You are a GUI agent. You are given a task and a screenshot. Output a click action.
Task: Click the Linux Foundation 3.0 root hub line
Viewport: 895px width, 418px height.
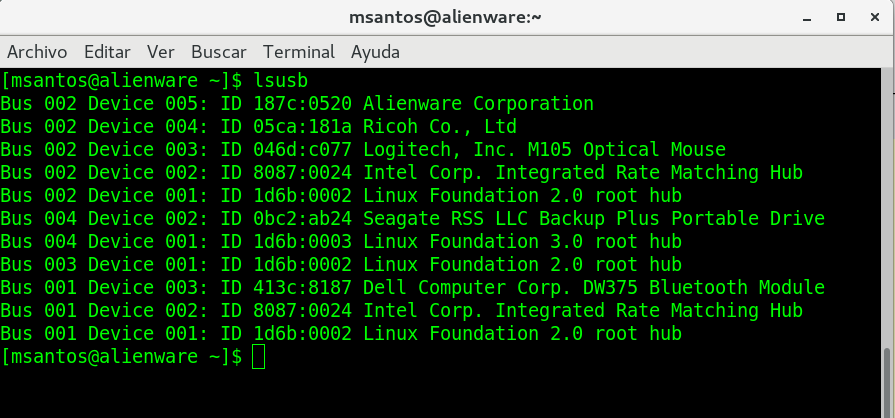(341, 242)
